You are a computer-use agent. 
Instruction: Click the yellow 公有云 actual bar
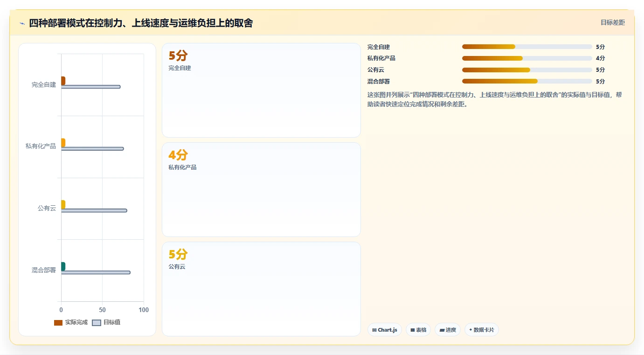click(x=63, y=204)
